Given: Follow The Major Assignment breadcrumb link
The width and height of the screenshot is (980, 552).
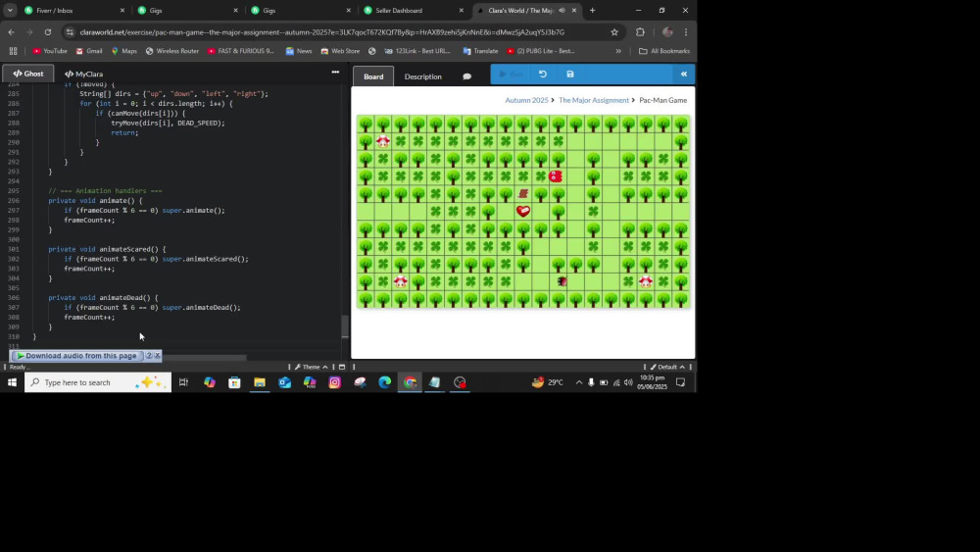Looking at the screenshot, I should [x=594, y=100].
